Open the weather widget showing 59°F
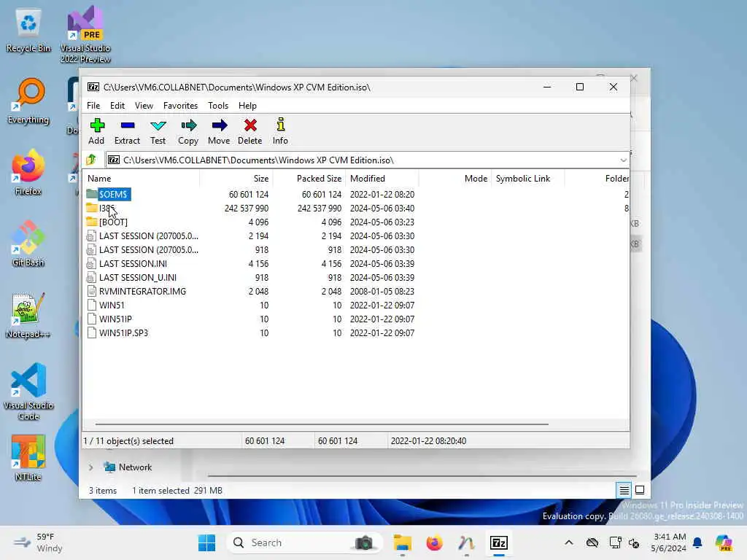Screen dimensions: 747x560 click(38, 542)
